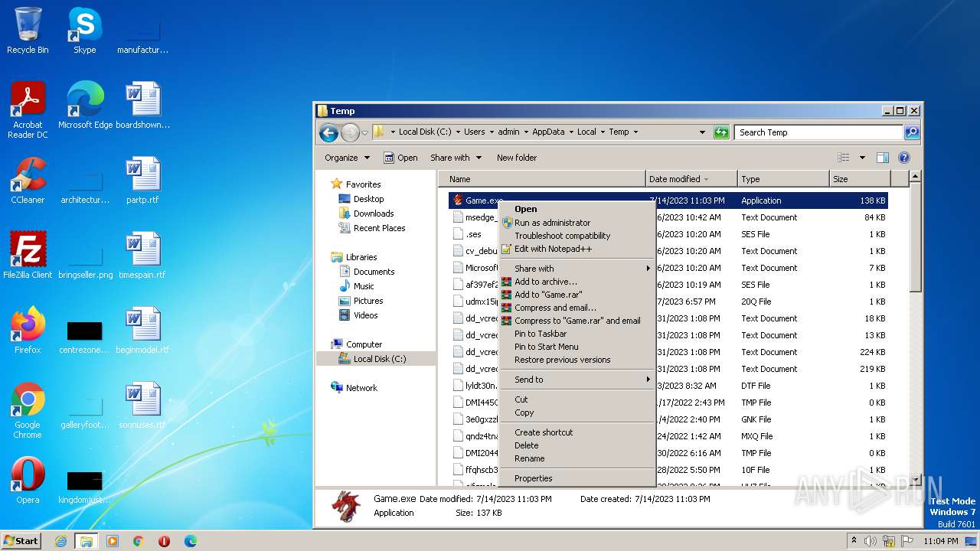The width and height of the screenshot is (980, 551).
Task: Open the Recycle Bin desktop icon
Action: pyautogui.click(x=28, y=31)
